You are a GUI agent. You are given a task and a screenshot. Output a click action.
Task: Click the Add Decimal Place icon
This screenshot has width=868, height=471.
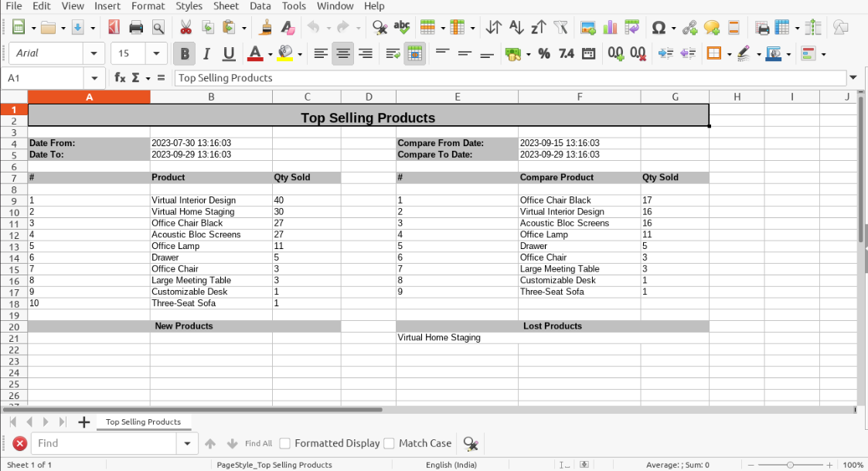point(615,53)
